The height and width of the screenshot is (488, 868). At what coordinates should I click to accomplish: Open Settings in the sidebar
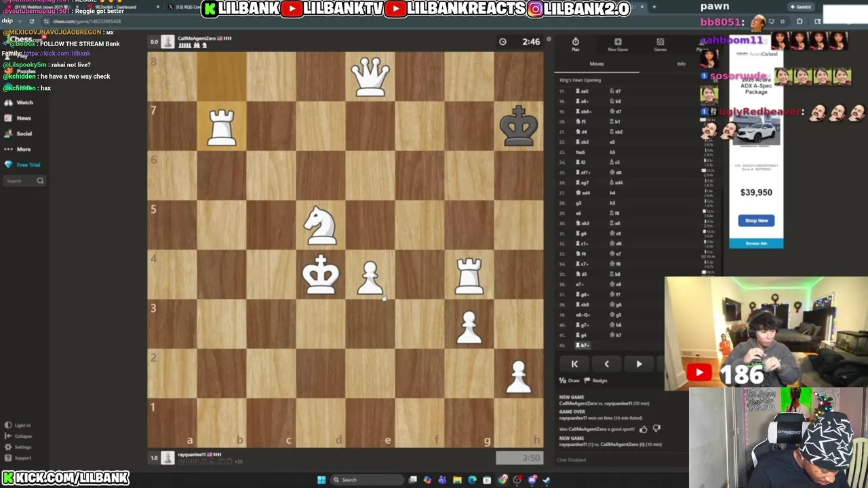(x=18, y=447)
